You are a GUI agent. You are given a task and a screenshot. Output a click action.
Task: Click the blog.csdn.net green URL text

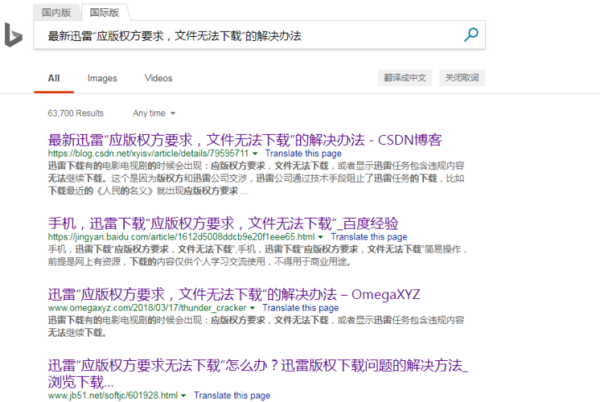tap(148, 153)
